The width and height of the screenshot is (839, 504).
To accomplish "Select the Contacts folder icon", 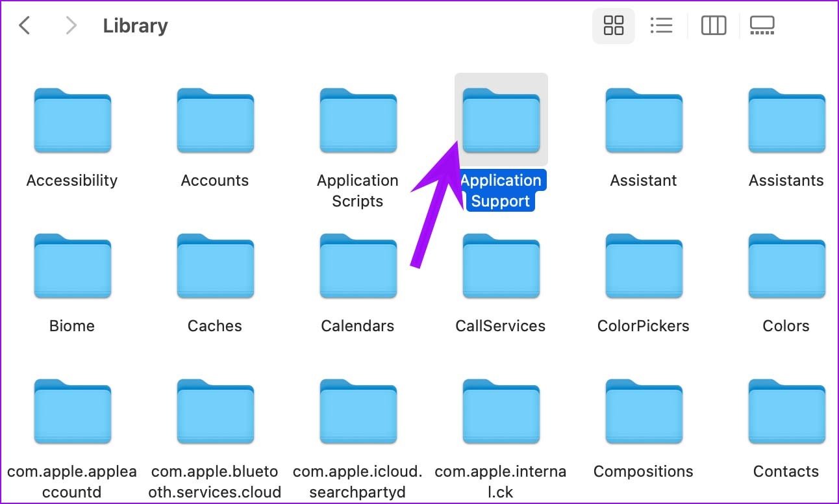I will [x=786, y=411].
